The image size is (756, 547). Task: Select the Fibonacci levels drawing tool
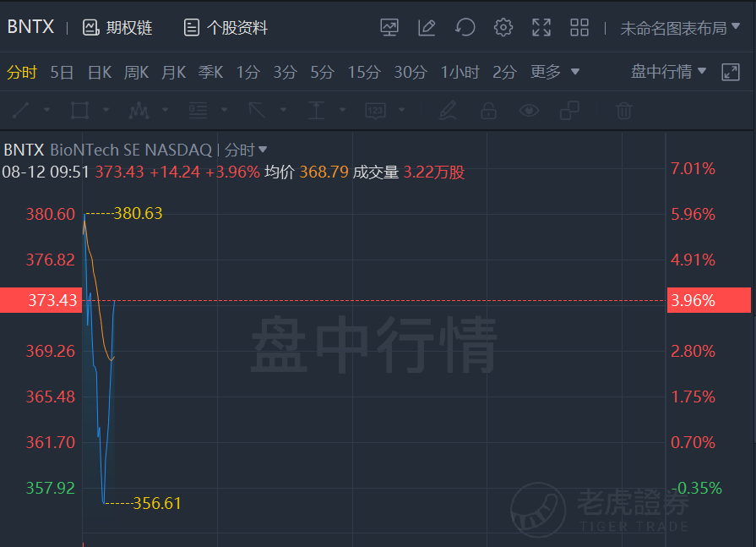click(199, 110)
